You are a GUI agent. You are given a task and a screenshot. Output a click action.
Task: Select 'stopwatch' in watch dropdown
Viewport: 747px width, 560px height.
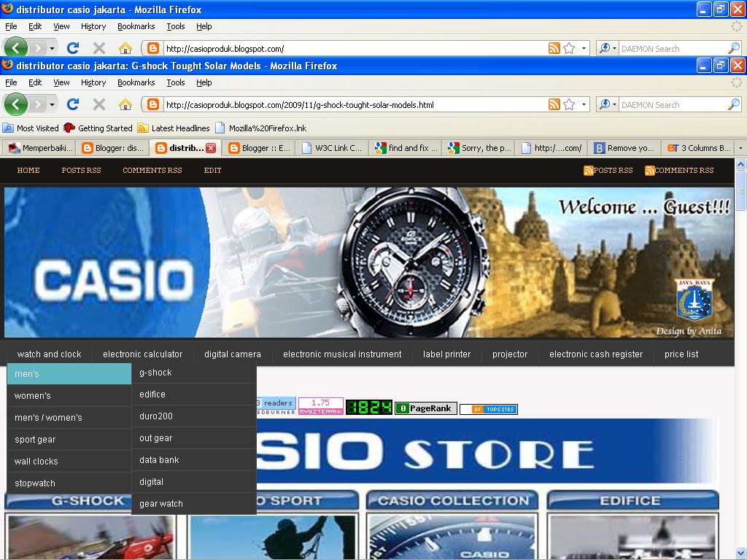click(69, 483)
